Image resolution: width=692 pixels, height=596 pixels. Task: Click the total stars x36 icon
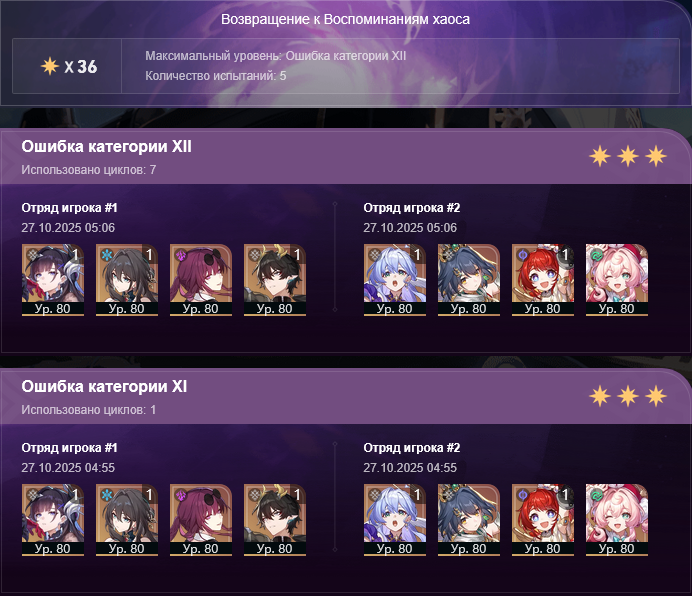(x=50, y=66)
